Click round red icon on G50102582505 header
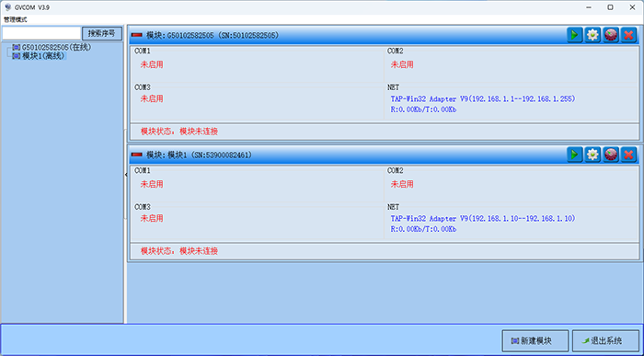Viewport: 644px width, 356px height. coord(611,35)
